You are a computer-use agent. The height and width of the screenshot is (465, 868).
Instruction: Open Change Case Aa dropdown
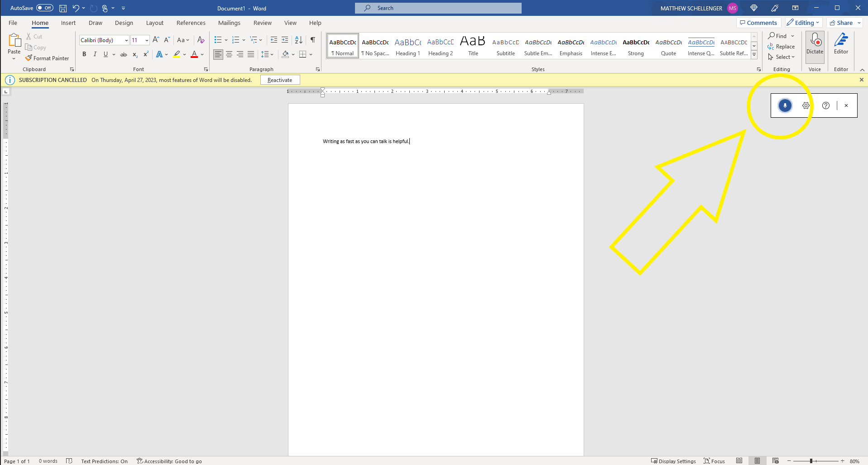[x=183, y=40]
